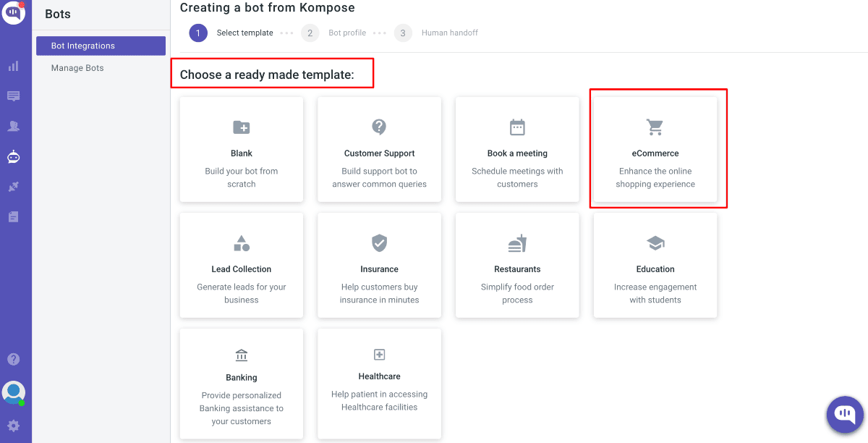Open the analytics bar chart icon
Screen dimensions: 868x443
tap(13, 66)
